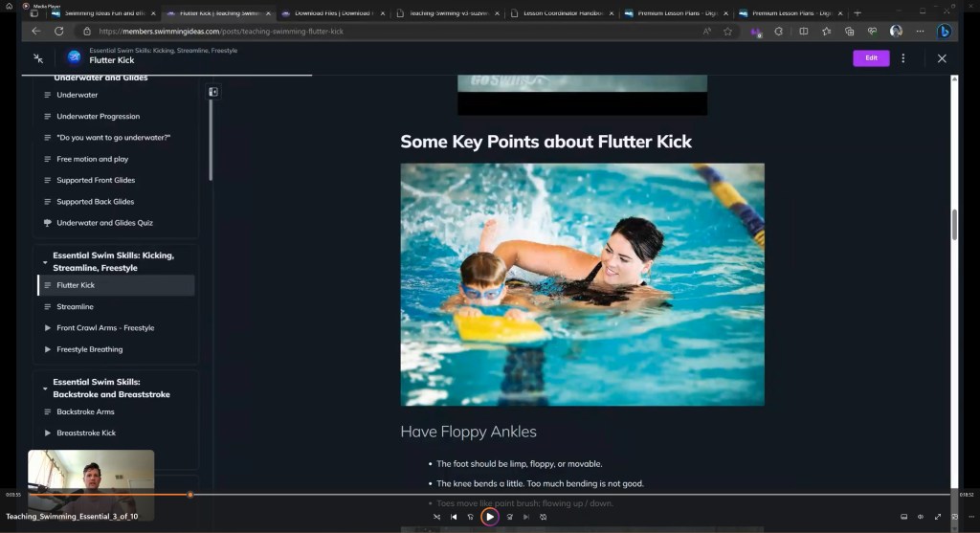Open mini player view in Media Player
The image size is (980, 533).
(x=954, y=517)
